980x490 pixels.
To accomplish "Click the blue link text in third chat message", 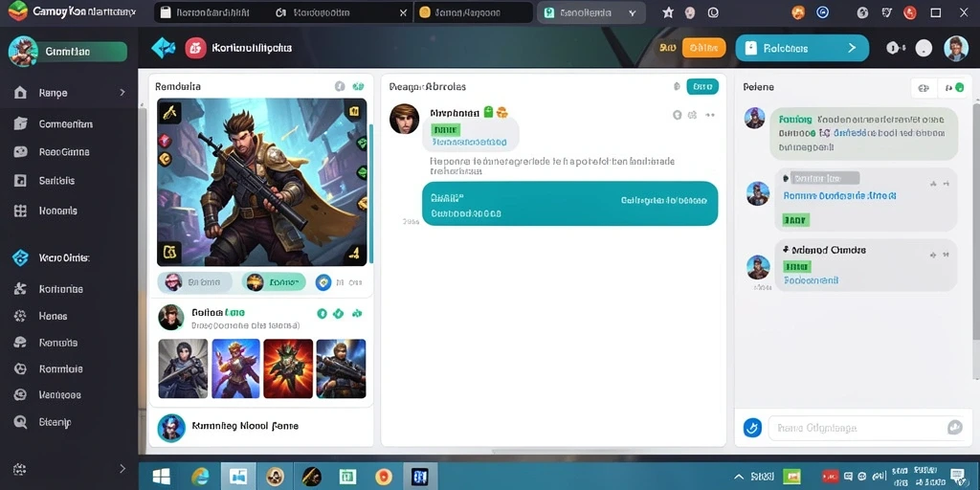I will [x=811, y=281].
